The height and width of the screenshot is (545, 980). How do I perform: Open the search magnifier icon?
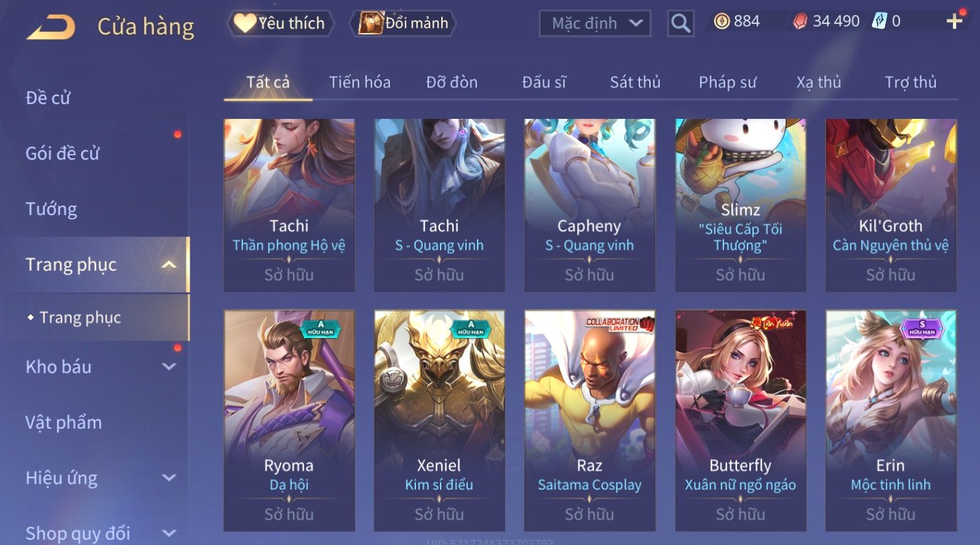tap(680, 23)
